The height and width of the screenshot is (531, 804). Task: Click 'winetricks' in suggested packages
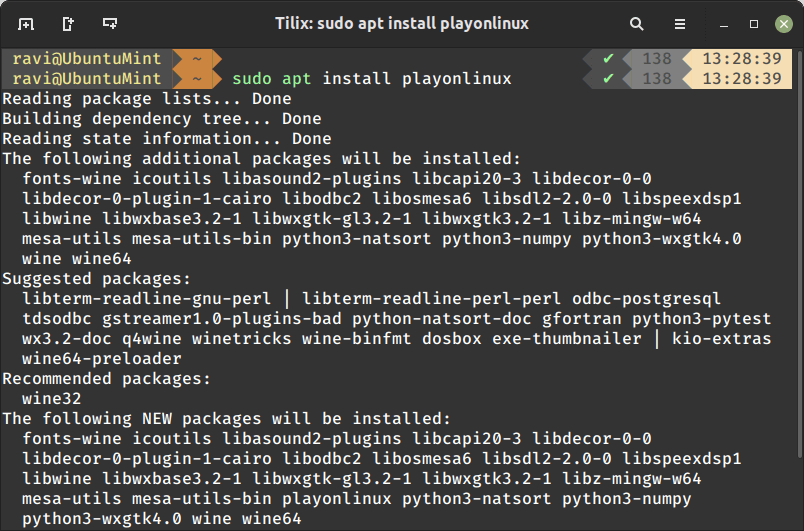pyautogui.click(x=242, y=338)
